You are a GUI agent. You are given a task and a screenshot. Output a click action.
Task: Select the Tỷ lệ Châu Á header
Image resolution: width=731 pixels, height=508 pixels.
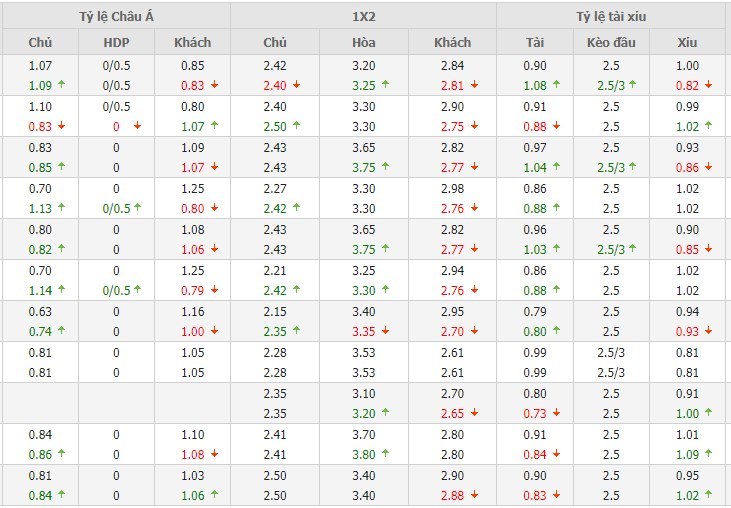(x=115, y=16)
